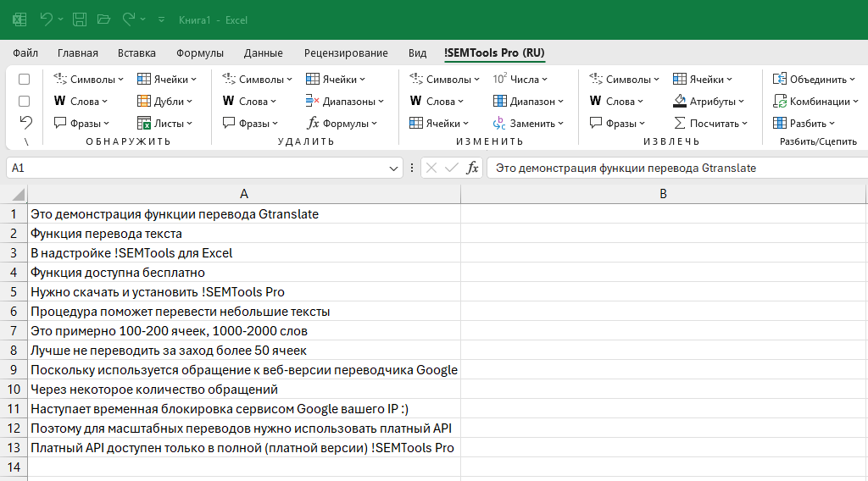
Task: Click the Open folder icon in title bar
Action: click(103, 19)
